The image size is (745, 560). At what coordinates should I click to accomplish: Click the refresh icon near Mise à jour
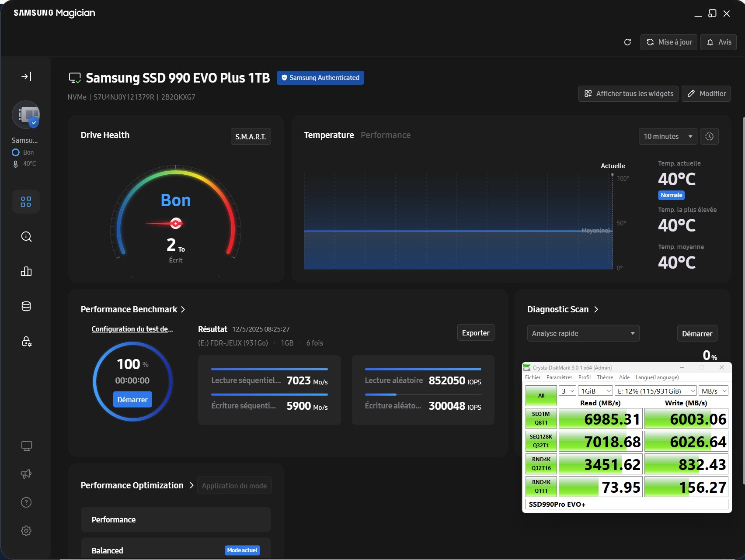[x=627, y=42]
